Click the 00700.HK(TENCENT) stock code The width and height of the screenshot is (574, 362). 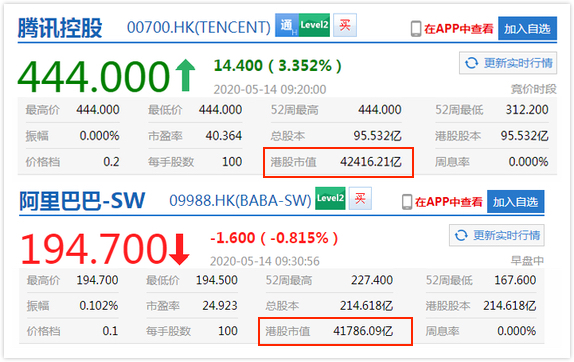tap(199, 27)
